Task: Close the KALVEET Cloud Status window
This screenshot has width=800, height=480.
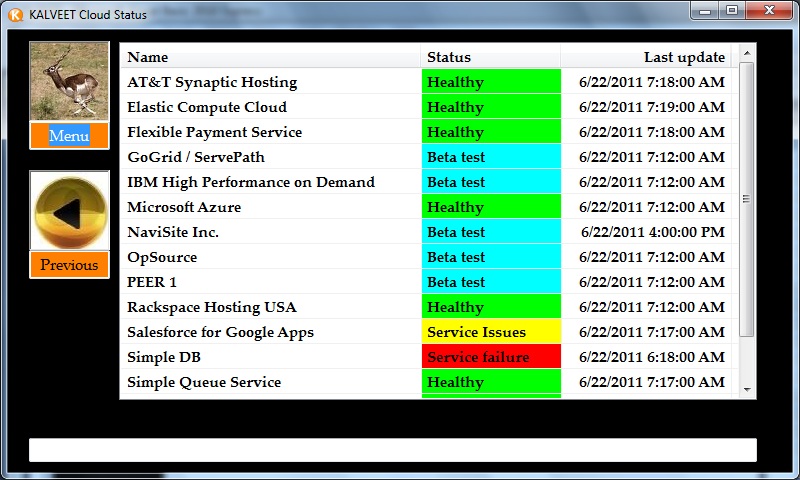Action: pos(769,11)
